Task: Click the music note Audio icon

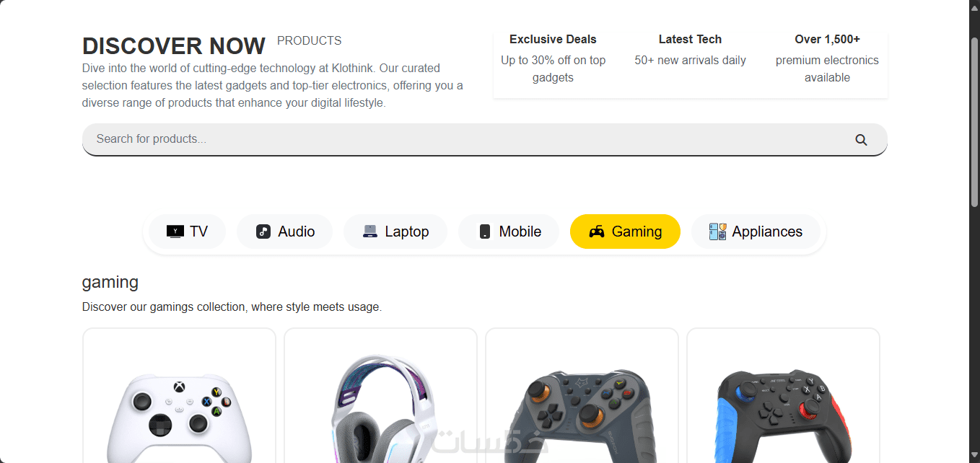Action: [x=263, y=231]
